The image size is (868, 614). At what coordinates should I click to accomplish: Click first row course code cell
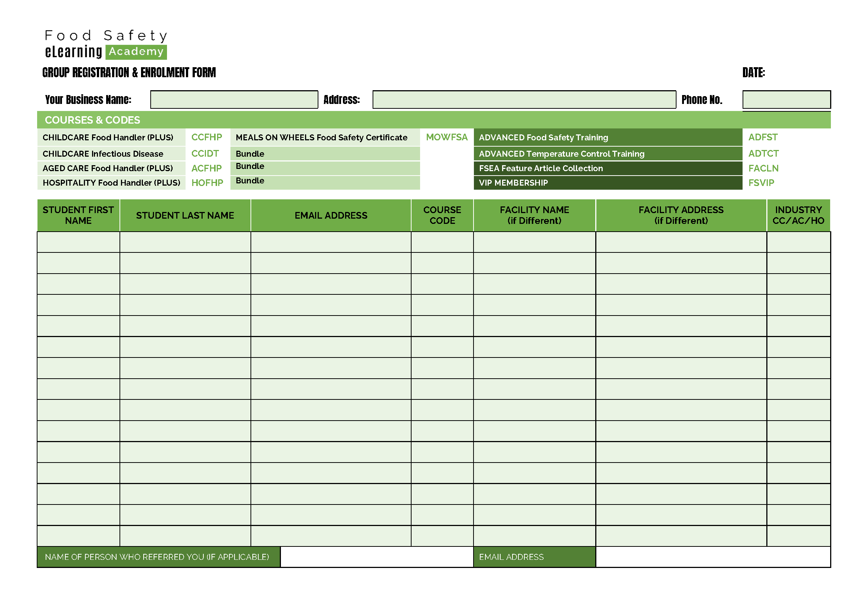pos(442,242)
